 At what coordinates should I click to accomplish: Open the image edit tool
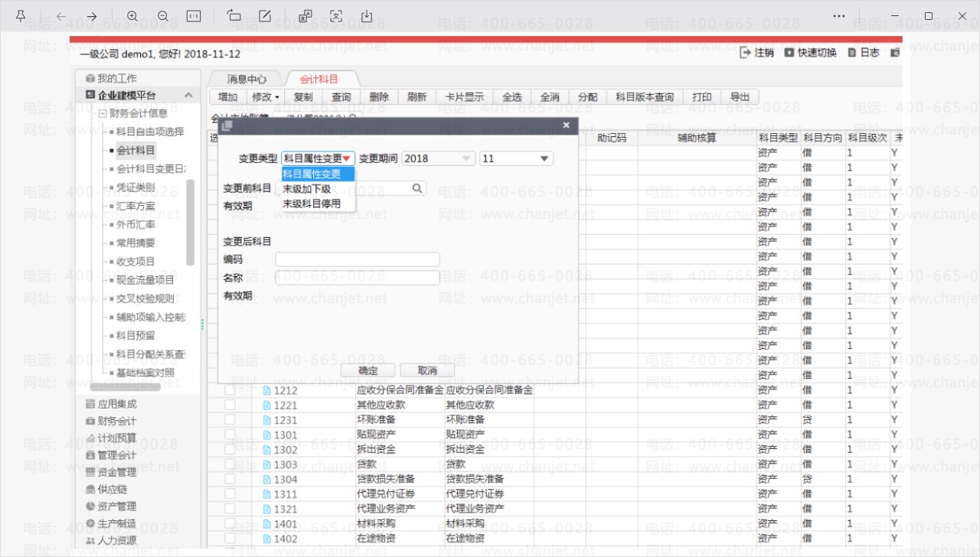click(265, 16)
